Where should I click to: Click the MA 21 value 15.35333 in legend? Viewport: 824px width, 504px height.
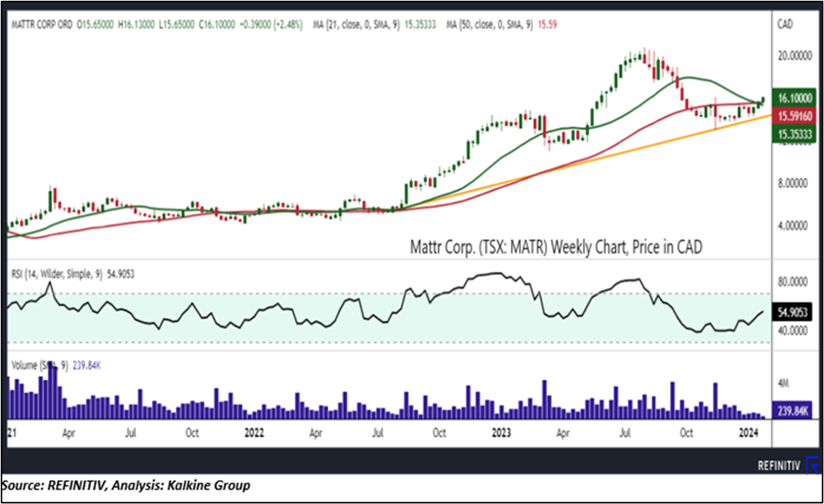tap(420, 25)
